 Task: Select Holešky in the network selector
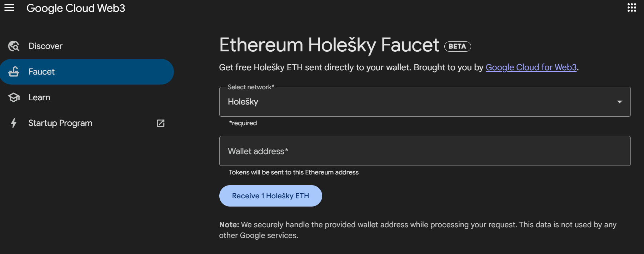coord(243,102)
